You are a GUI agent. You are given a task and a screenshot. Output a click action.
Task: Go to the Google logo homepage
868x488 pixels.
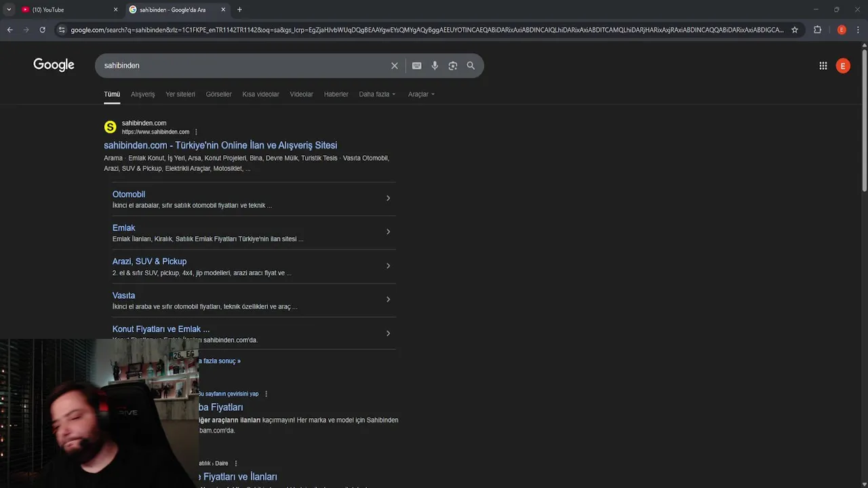click(54, 65)
